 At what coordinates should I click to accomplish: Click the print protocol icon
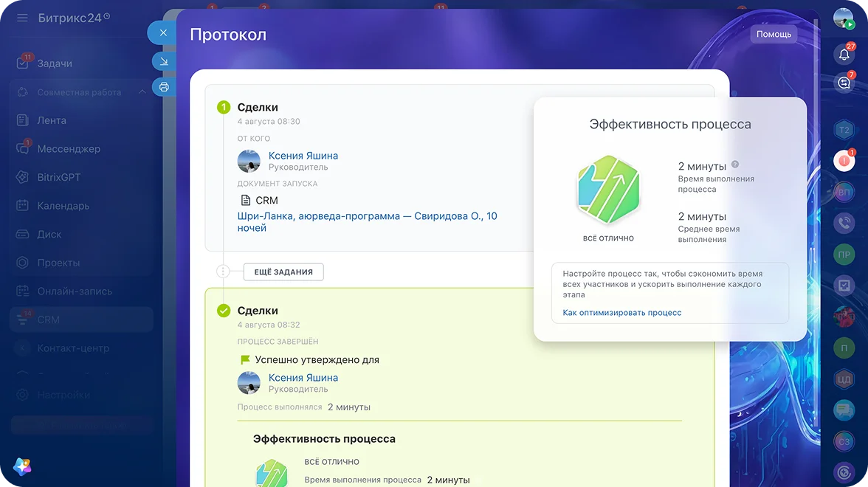click(164, 87)
